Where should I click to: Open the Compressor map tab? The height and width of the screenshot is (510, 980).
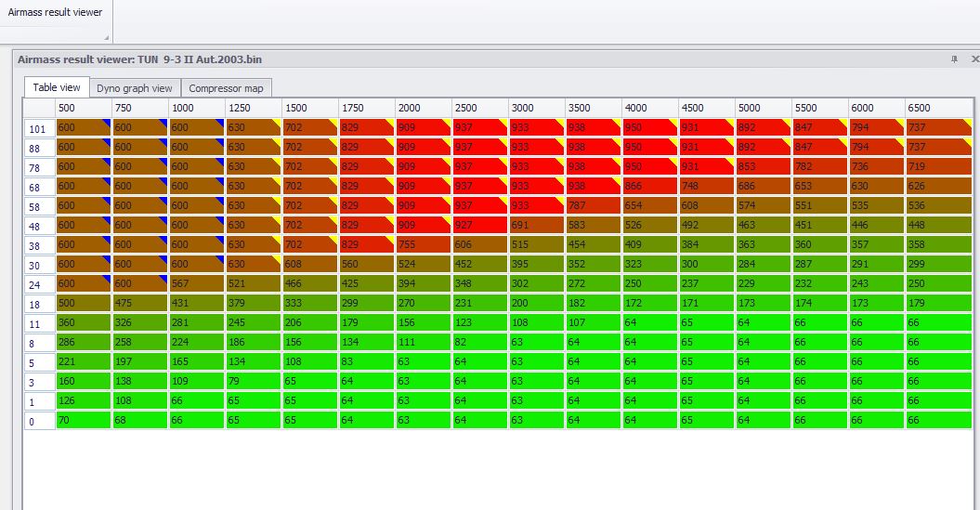(x=227, y=88)
